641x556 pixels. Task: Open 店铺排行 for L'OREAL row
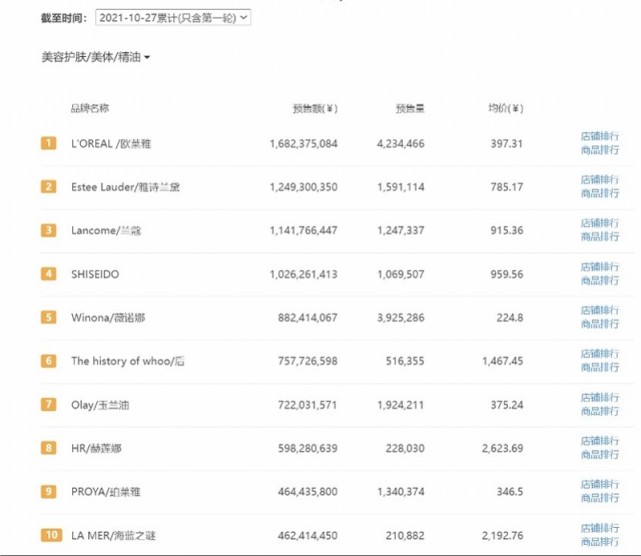coord(600,136)
